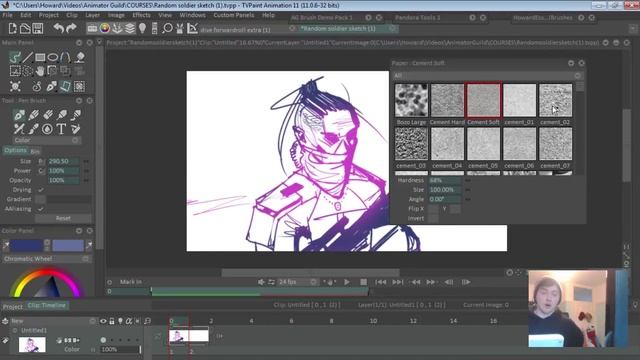Click the light blue background color swatch
This screenshot has height=360, width=640.
click(68, 245)
